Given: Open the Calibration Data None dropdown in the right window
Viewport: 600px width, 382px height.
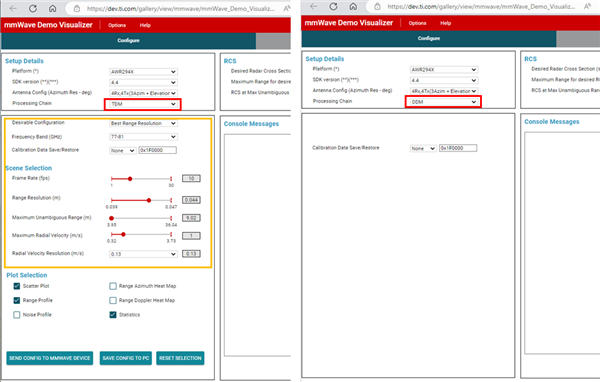Looking at the screenshot, I should [x=423, y=148].
